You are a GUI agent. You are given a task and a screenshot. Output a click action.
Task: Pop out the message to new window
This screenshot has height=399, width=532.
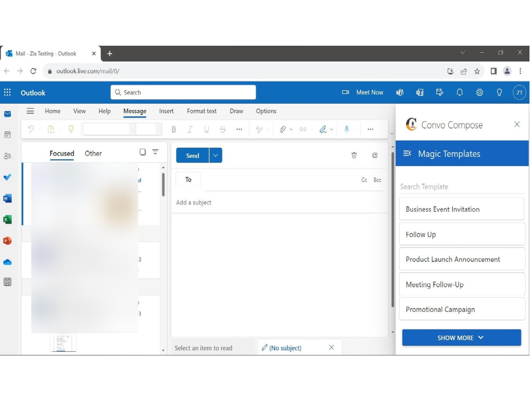[x=375, y=155]
